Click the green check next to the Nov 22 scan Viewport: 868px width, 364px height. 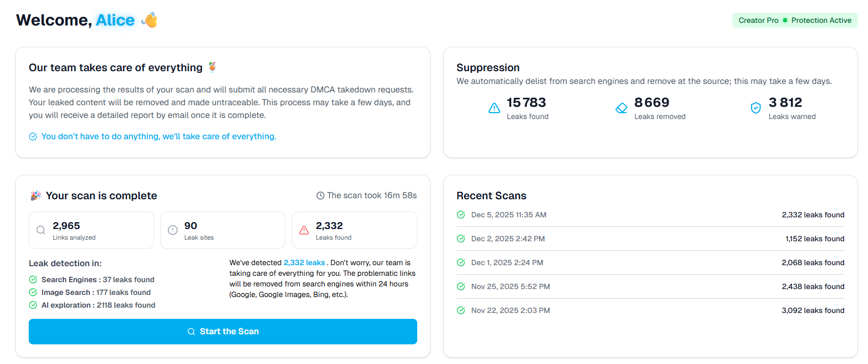[x=460, y=310]
